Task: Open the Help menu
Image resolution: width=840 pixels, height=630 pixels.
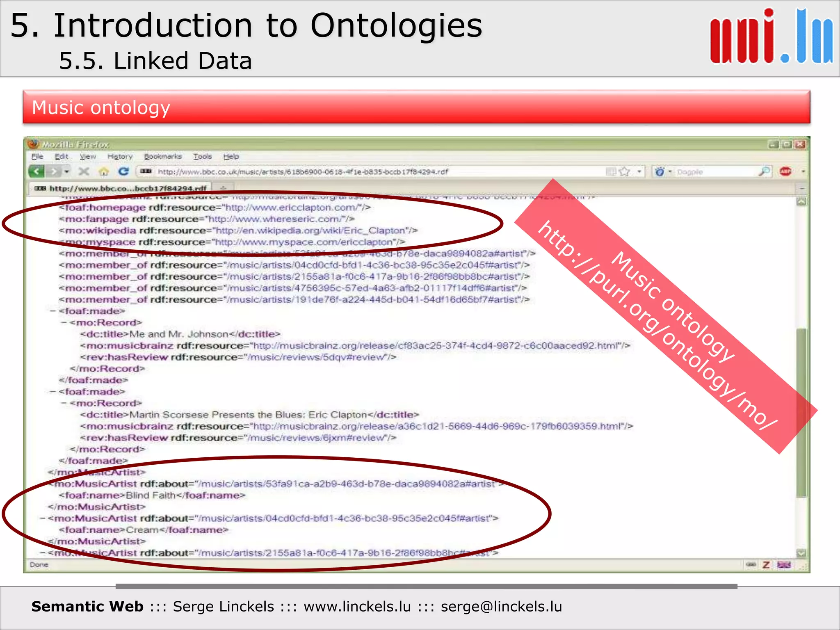Action: click(231, 156)
